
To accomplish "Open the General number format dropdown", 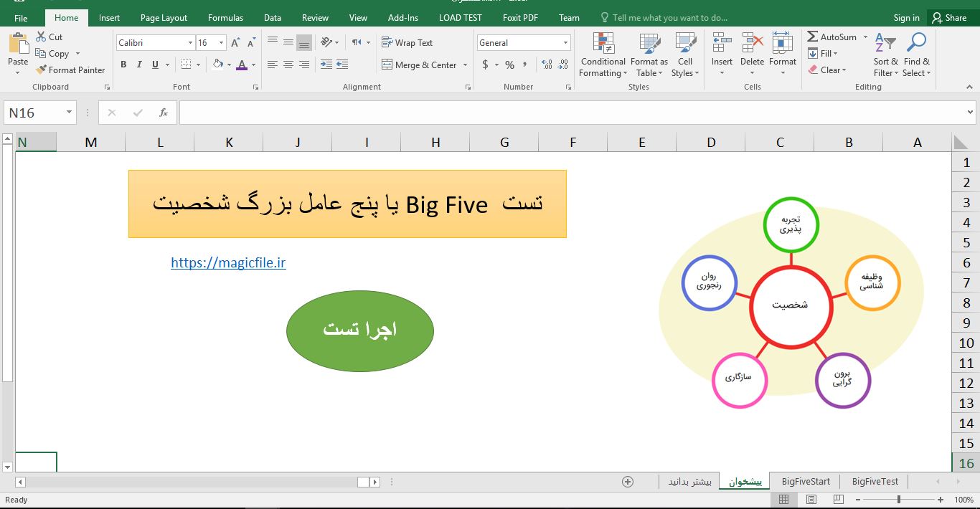I will [565, 43].
